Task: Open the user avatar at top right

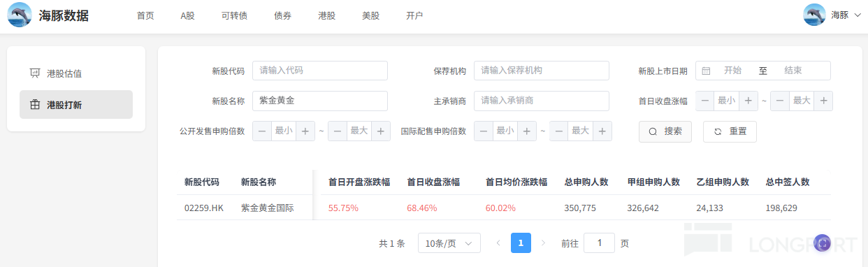Action: click(815, 15)
